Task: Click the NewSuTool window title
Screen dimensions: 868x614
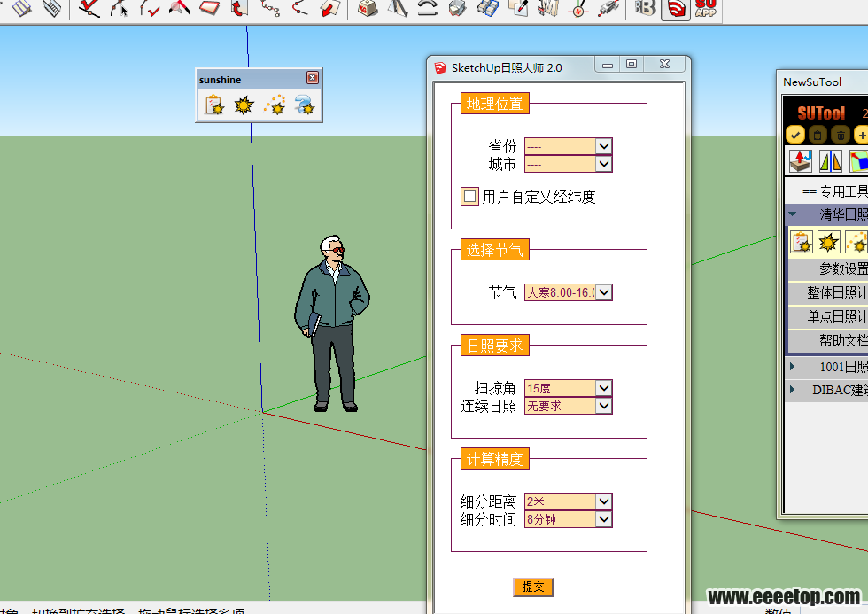Action: (812, 82)
